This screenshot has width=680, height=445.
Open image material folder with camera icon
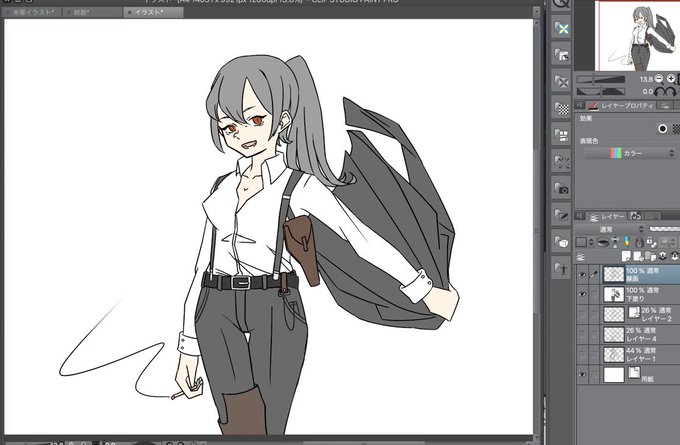pos(562,188)
